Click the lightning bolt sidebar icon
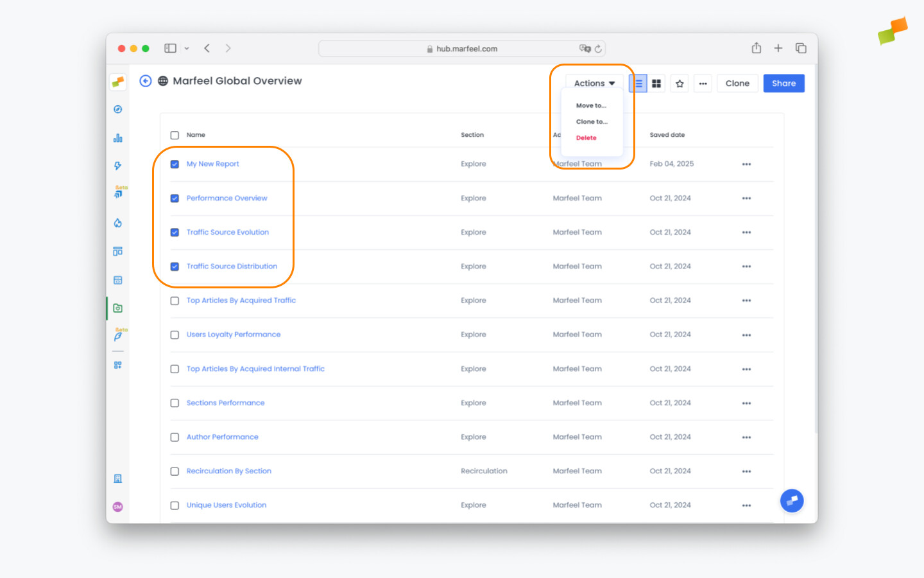The image size is (924, 578). click(118, 166)
